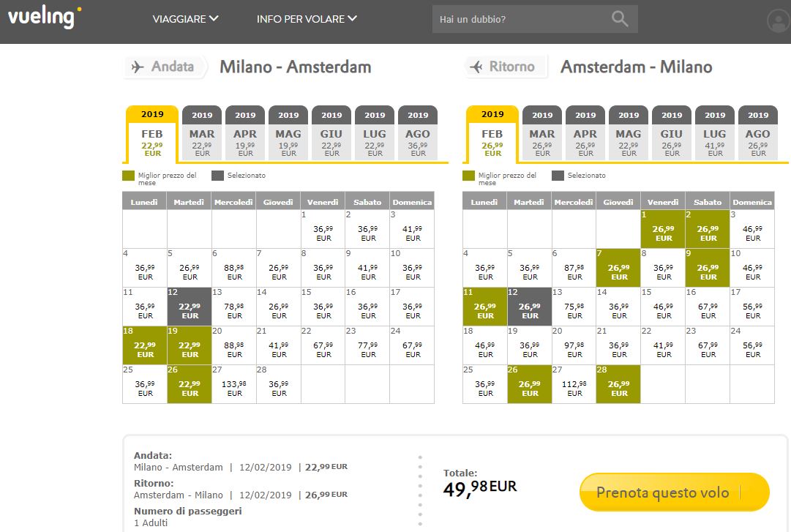The width and height of the screenshot is (791, 532).
Task: Pick outbound February 18 best price cell
Action: 145,345
